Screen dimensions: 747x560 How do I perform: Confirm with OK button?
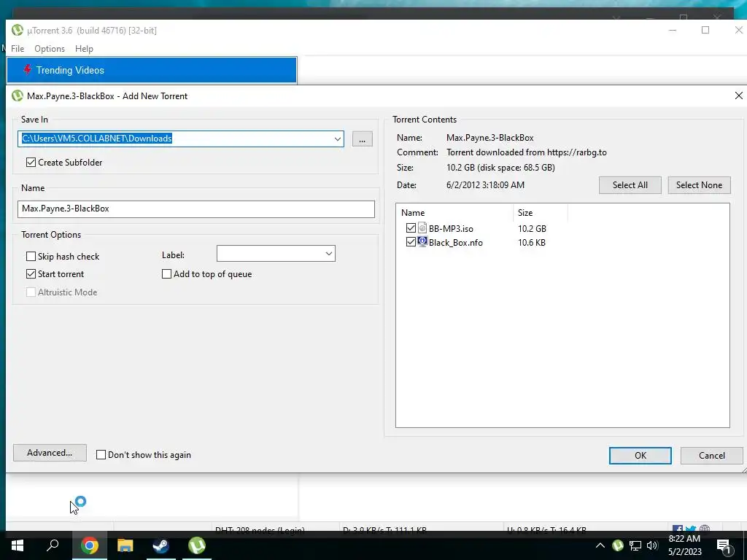click(x=640, y=456)
